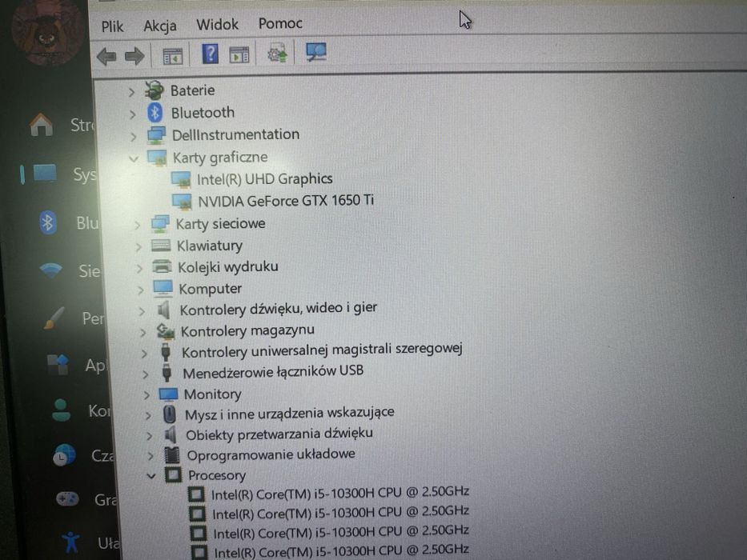Click the scan for hardware changes icon
747x560 pixels.
(x=316, y=52)
